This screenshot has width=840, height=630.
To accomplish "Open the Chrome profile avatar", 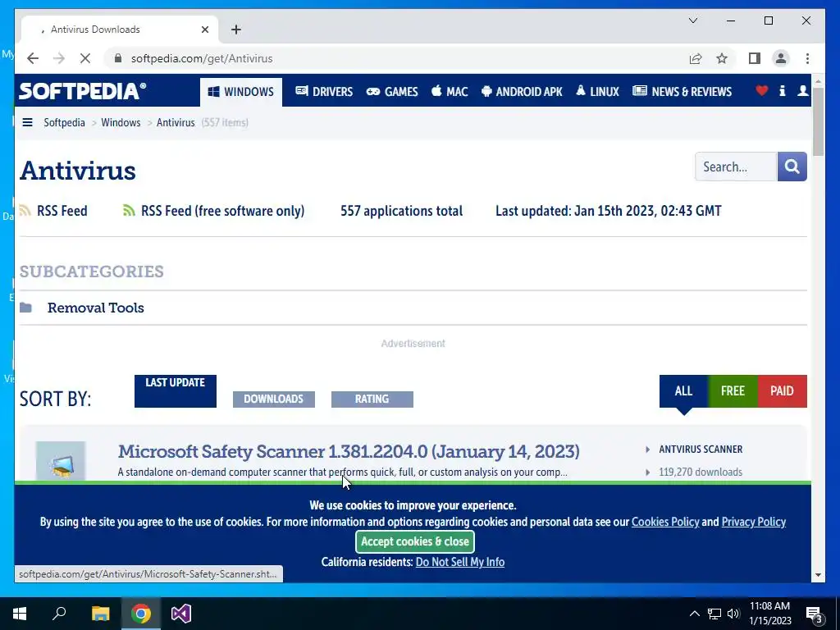I will click(x=781, y=58).
